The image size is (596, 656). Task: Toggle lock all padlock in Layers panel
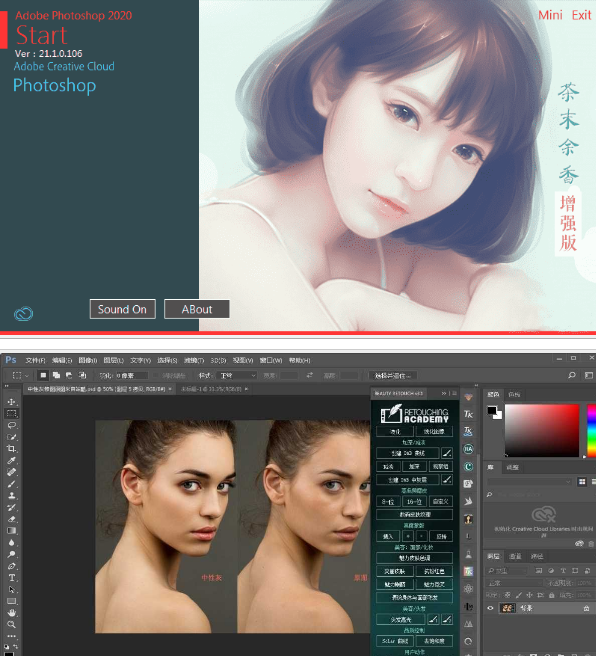(551, 594)
